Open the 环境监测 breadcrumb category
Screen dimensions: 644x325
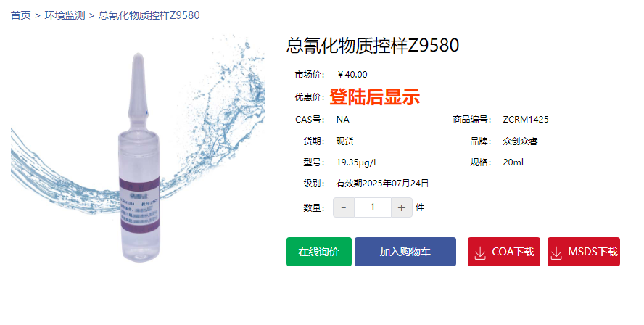point(65,15)
